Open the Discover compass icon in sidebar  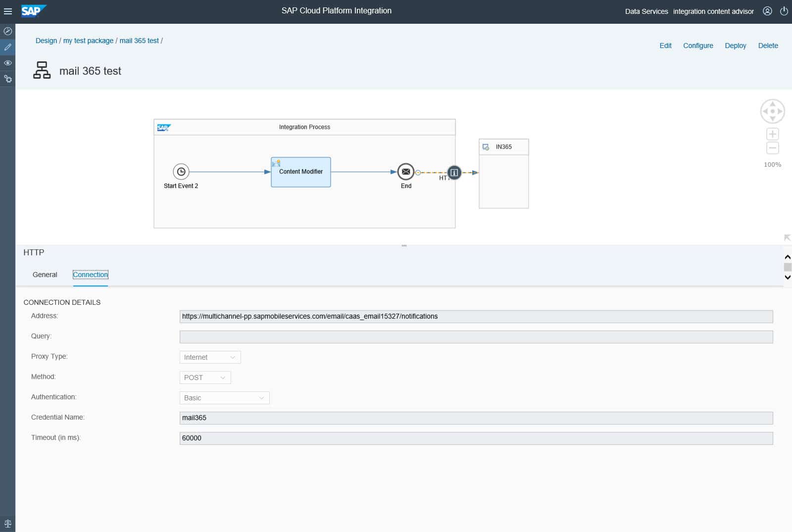(8, 31)
